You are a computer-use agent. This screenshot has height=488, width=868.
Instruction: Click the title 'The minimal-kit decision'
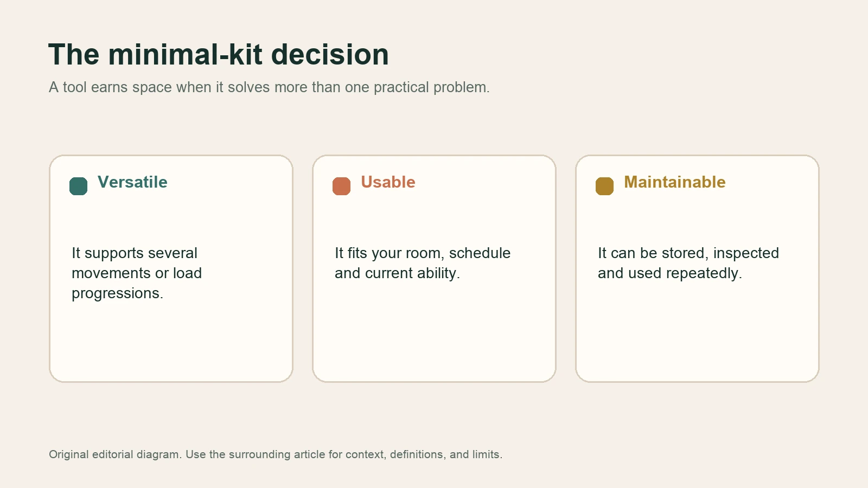coord(219,55)
